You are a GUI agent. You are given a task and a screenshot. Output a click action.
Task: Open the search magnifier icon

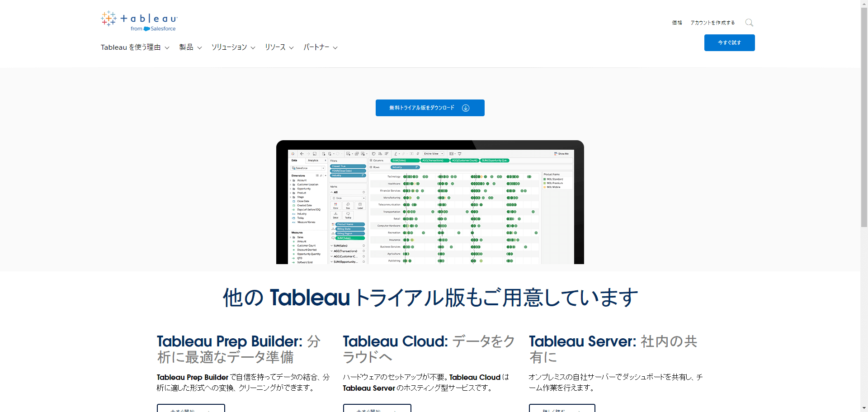pyautogui.click(x=749, y=23)
